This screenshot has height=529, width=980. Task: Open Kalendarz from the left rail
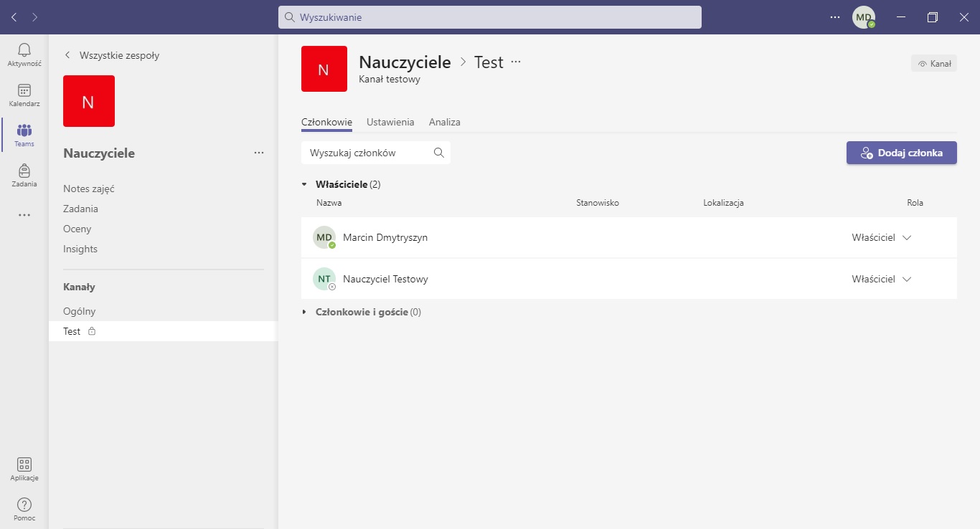(x=24, y=91)
